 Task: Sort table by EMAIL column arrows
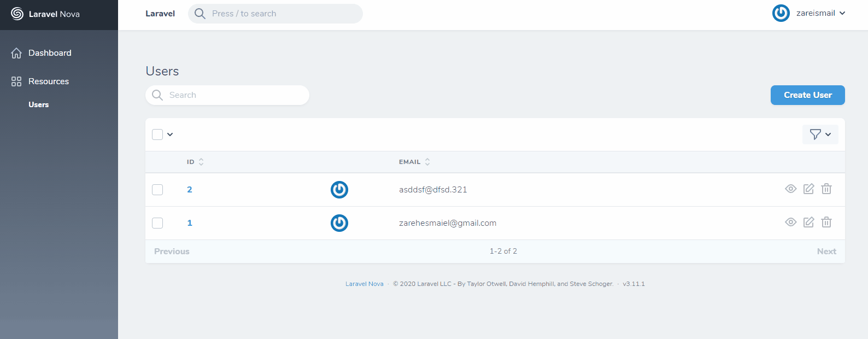click(427, 162)
